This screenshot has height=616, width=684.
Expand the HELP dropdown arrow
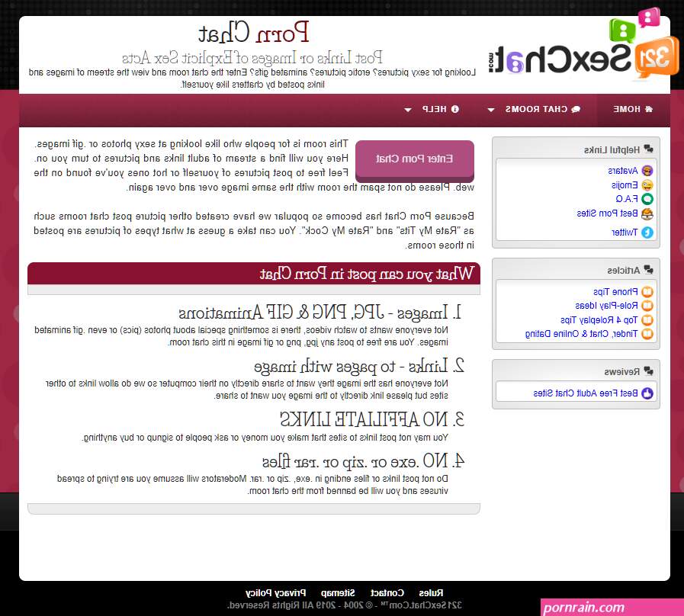pyautogui.click(x=408, y=110)
